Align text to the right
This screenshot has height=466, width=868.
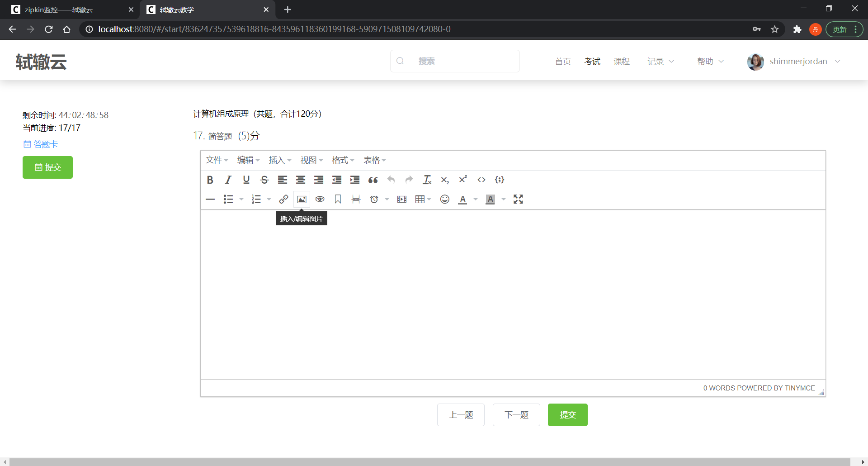click(x=319, y=180)
